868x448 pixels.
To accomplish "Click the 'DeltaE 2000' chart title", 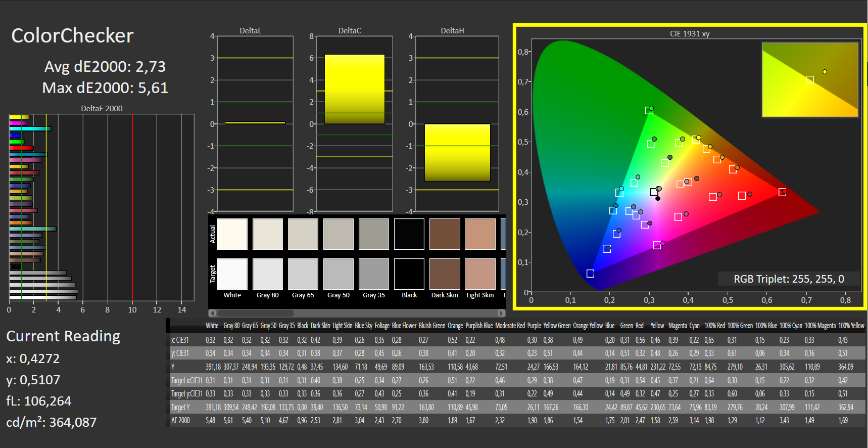I will (102, 109).
